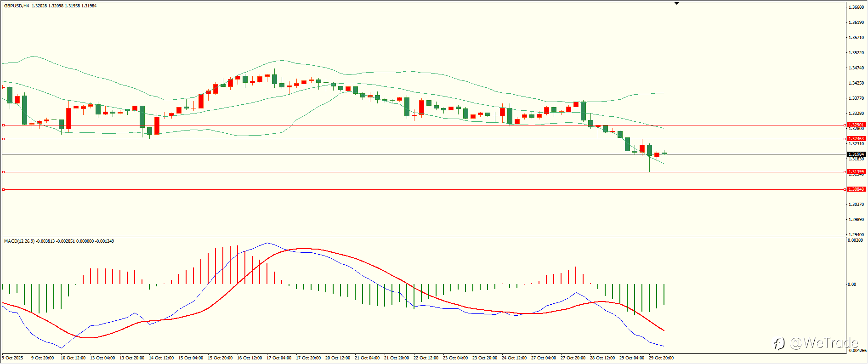Click the "24 Oct 12:00" time axis label
The image size is (868, 364).
tap(514, 358)
